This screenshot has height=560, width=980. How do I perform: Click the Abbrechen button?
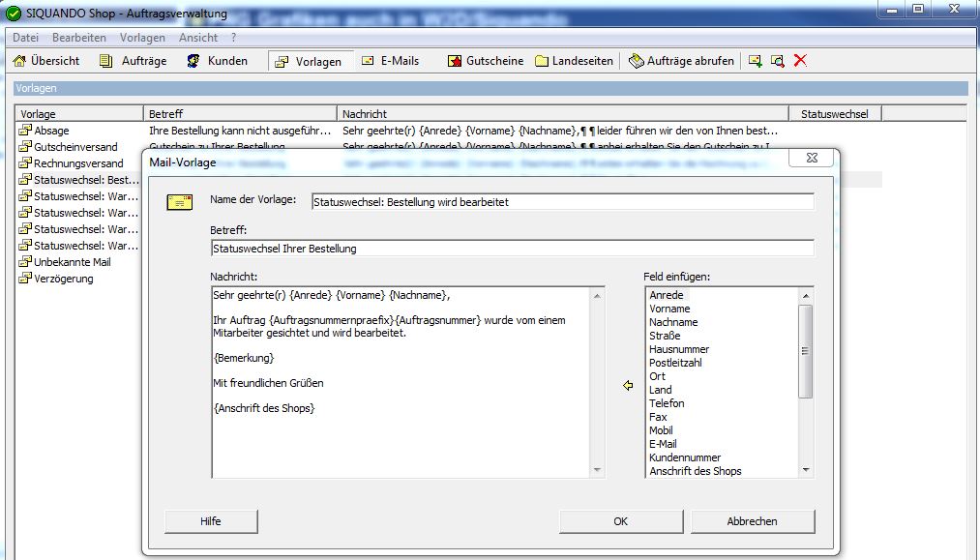752,521
